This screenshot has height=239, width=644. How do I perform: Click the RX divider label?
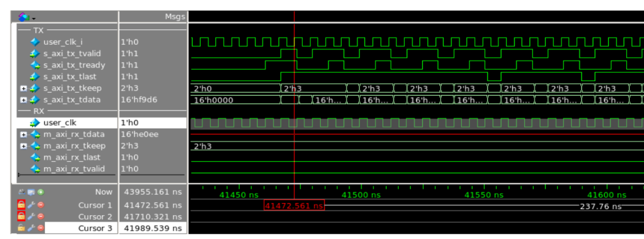[x=38, y=111]
